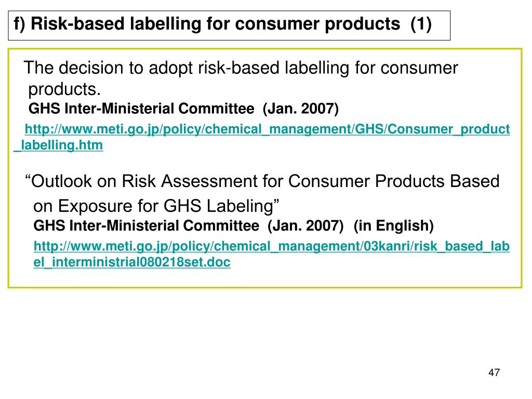Screen dimensions: 532x399
Task: Click the '(in English)' note
Action: click(x=394, y=225)
